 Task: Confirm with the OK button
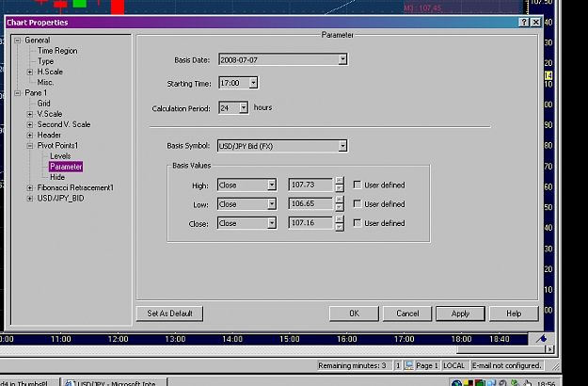pos(354,314)
